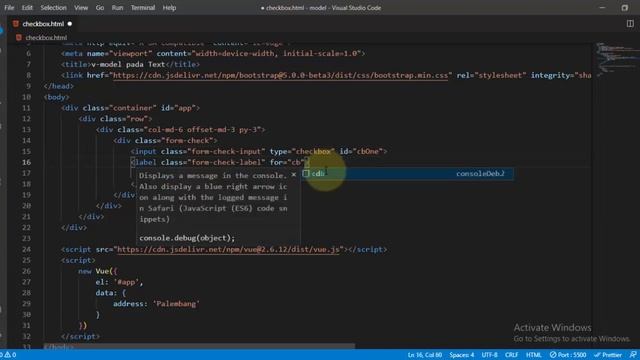The width and height of the screenshot is (640, 360).
Task: Change indentation via Spaces: 4
Action: [462, 355]
